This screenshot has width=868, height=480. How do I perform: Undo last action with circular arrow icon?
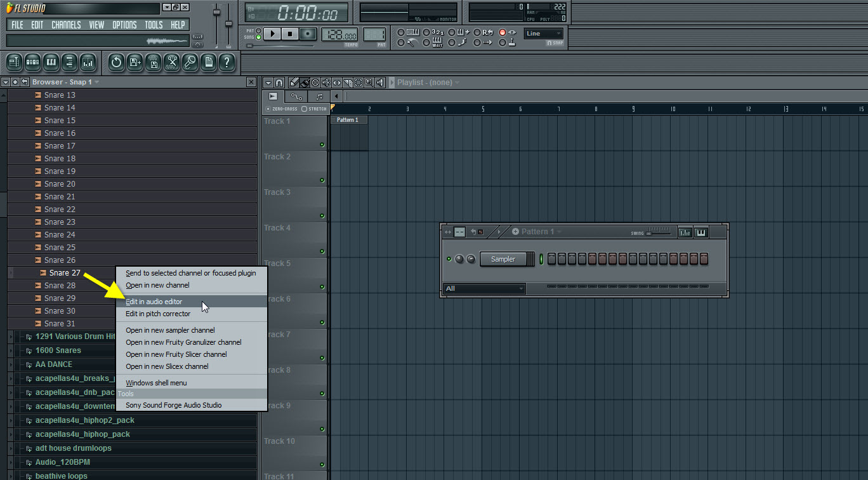click(x=116, y=62)
